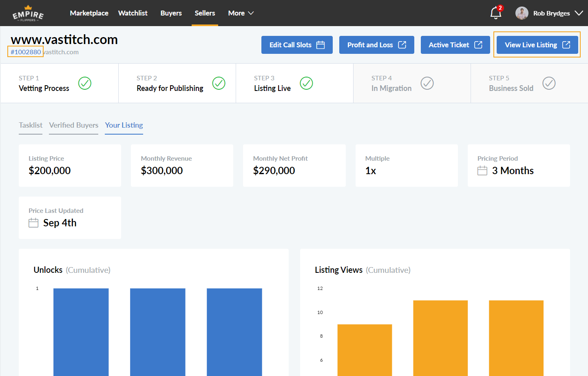Click the middle orange Listing Views bar
The height and width of the screenshot is (376, 588).
pyautogui.click(x=440, y=338)
